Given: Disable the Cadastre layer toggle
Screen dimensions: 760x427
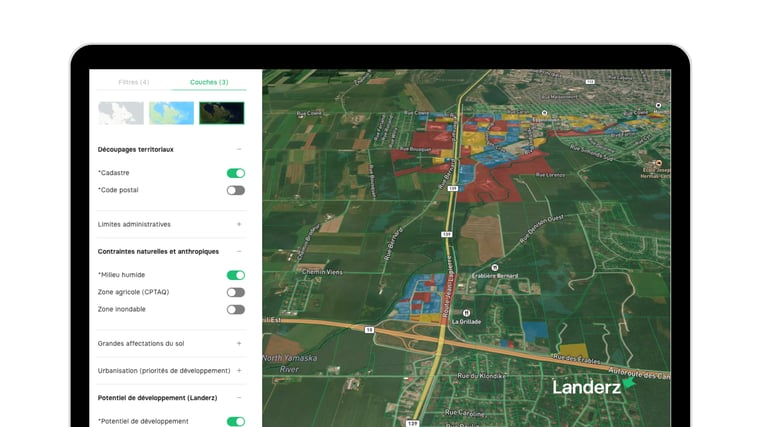Looking at the screenshot, I should [236, 173].
